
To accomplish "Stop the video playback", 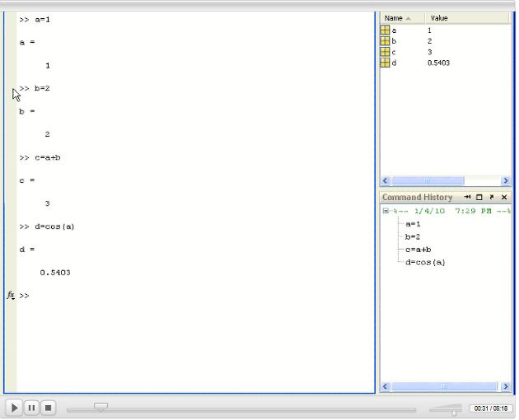I will point(49,408).
